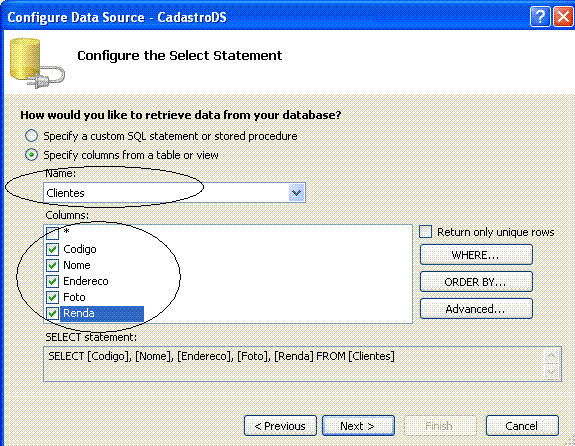Enable Return only unique rows

tap(425, 232)
